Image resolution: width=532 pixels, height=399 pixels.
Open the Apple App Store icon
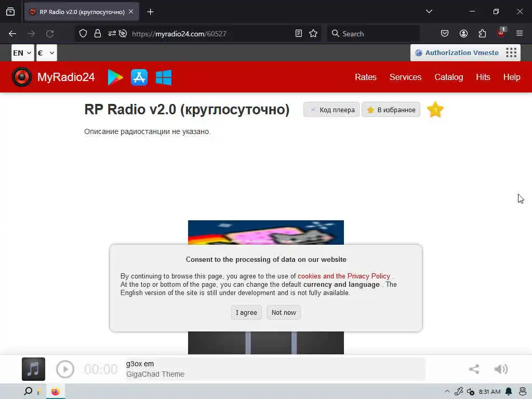tap(139, 77)
